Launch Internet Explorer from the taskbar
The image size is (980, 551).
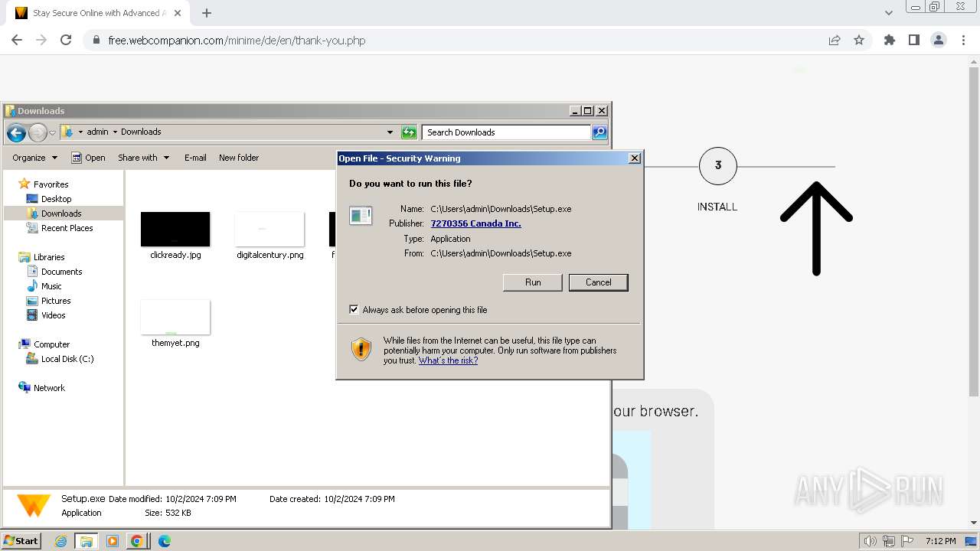[x=60, y=541]
